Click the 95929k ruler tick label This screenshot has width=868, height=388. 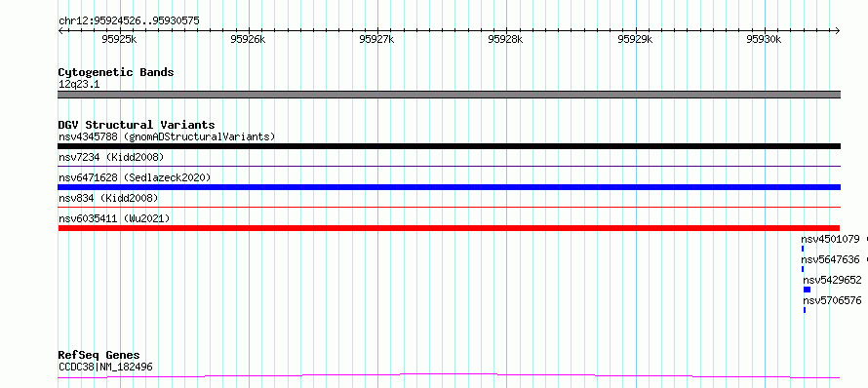(x=635, y=39)
